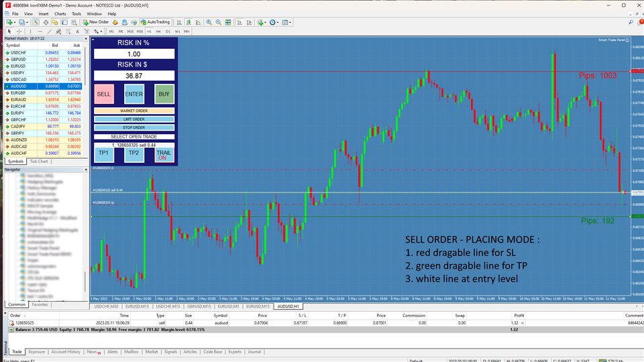Switch timeframe to M15
The image size is (644, 362).
tap(130, 32)
